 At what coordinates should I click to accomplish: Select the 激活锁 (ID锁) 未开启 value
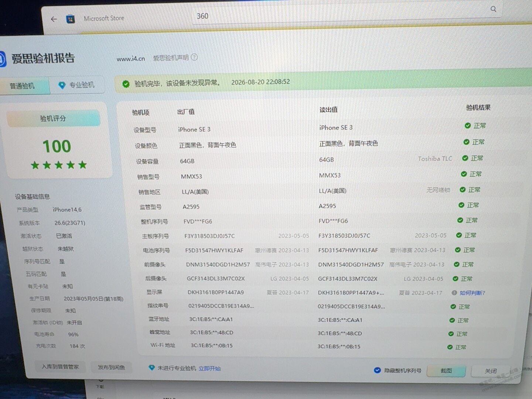click(74, 323)
